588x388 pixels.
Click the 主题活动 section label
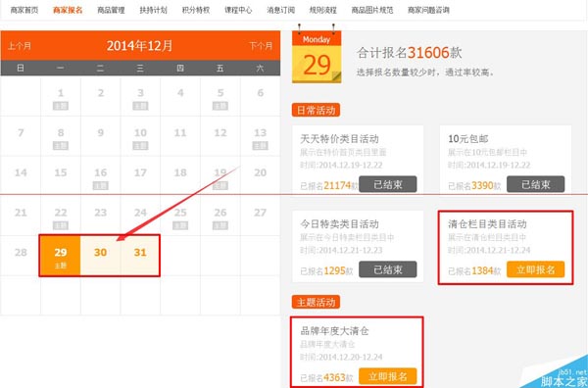(316, 302)
